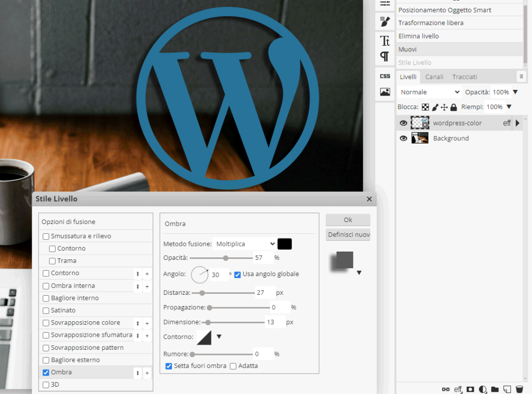Viewport: 532px width, 394px height.
Task: Open the Paragraph panel icon
Action: (385, 56)
